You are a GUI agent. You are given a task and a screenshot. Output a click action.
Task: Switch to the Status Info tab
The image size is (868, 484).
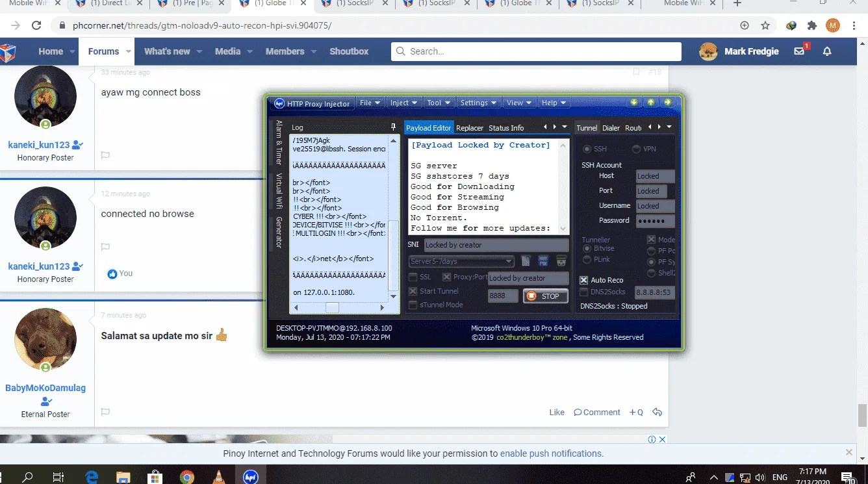click(x=506, y=128)
